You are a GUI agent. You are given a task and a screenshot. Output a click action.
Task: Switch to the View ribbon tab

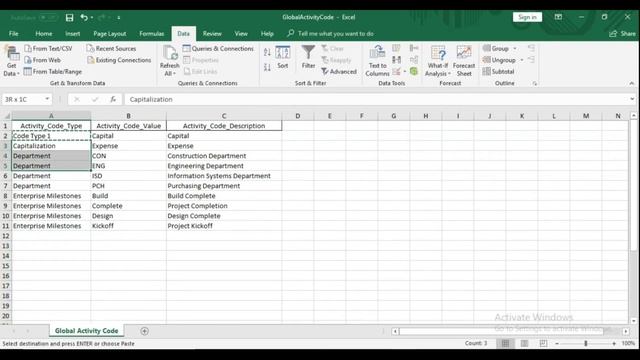coord(241,33)
